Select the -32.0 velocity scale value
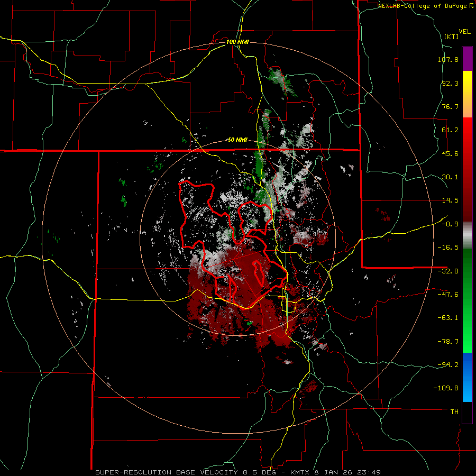This screenshot has width=476, height=476. tap(448, 271)
